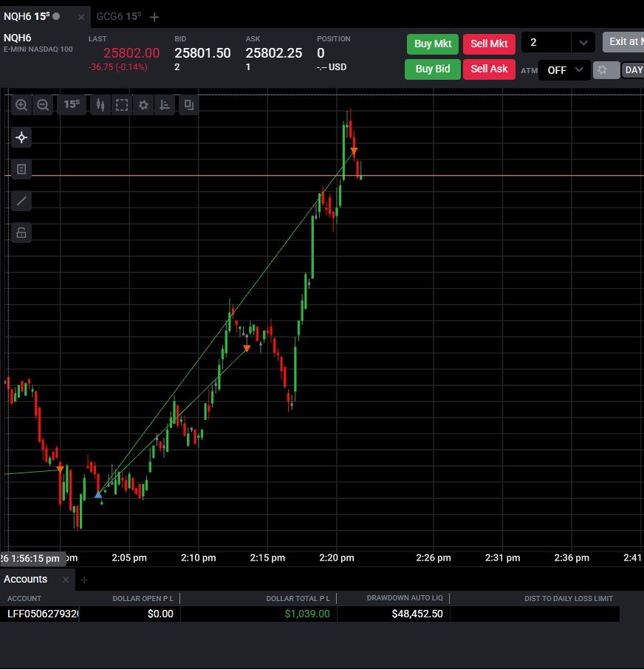644x669 pixels.
Task: Select the zoom-out magnifier tool
Action: (x=43, y=104)
